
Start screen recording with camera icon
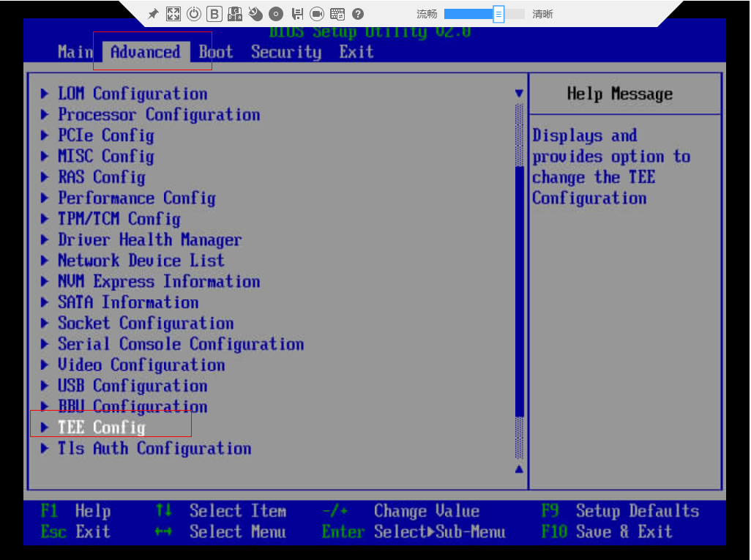coord(317,14)
